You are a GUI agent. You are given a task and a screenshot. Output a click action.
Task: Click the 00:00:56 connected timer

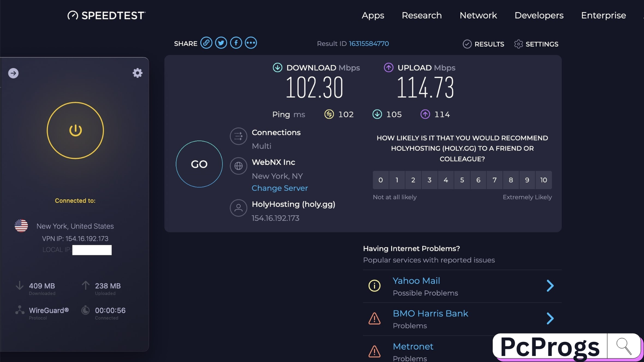110,310
